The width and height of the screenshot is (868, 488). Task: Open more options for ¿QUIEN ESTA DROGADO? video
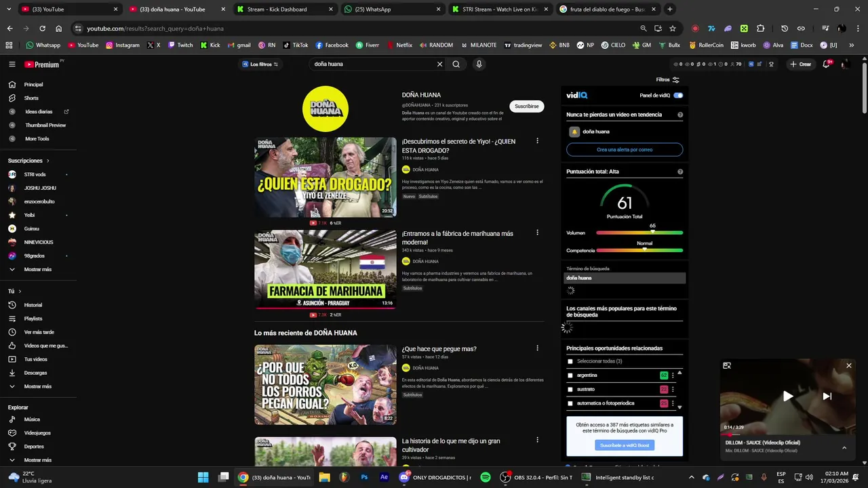click(x=537, y=141)
